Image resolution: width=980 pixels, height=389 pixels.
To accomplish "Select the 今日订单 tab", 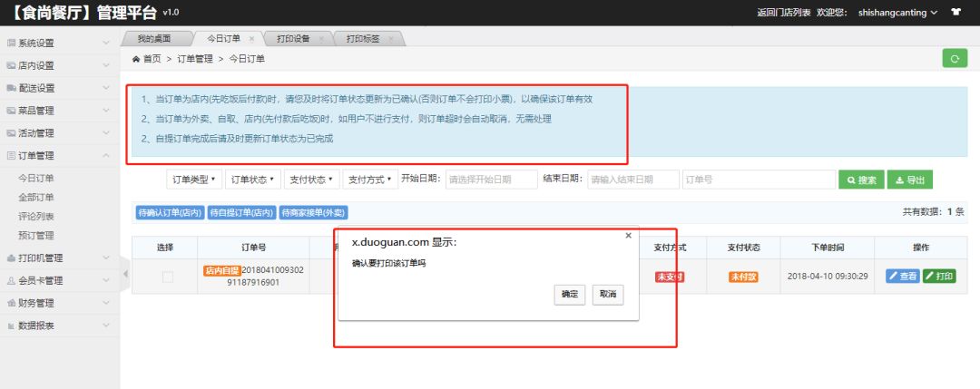I will (224, 39).
